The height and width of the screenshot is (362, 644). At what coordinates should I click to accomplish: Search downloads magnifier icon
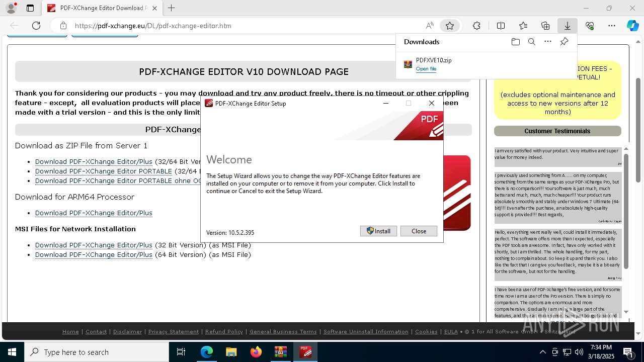[532, 42]
